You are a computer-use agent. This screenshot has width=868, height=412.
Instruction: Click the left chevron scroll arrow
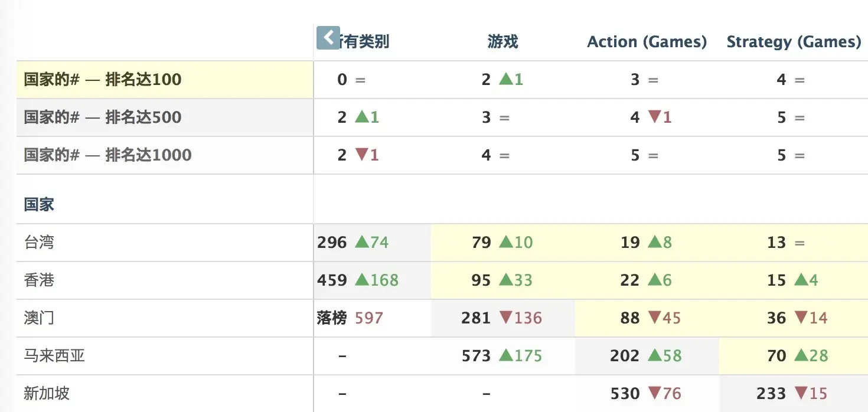click(x=328, y=37)
